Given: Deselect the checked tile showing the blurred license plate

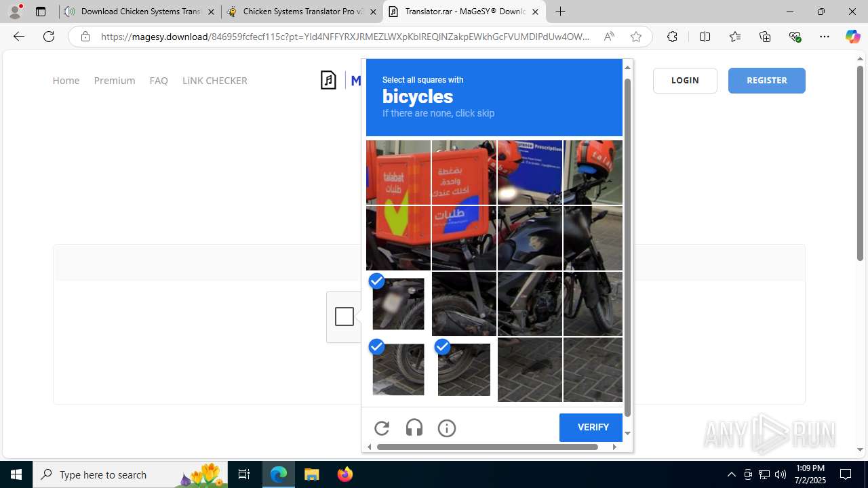Looking at the screenshot, I should 398,304.
